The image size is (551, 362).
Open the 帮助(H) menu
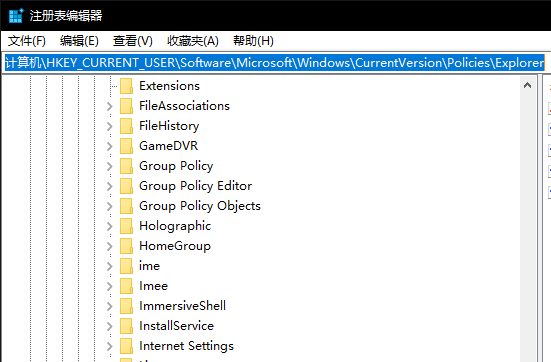point(253,41)
